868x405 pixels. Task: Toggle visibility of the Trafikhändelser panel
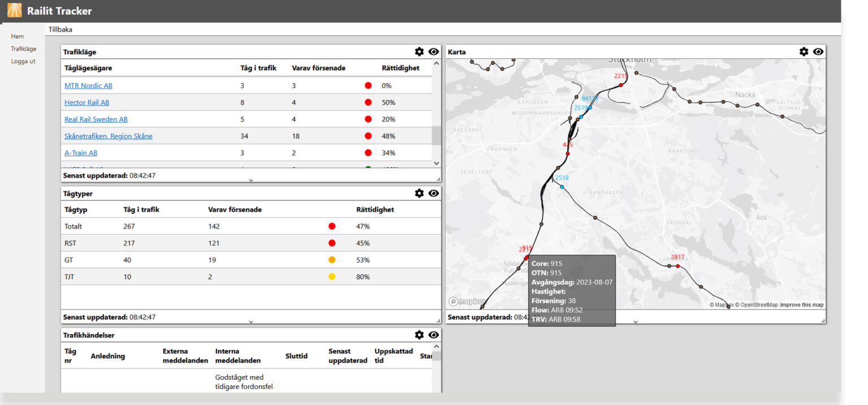pyautogui.click(x=433, y=334)
